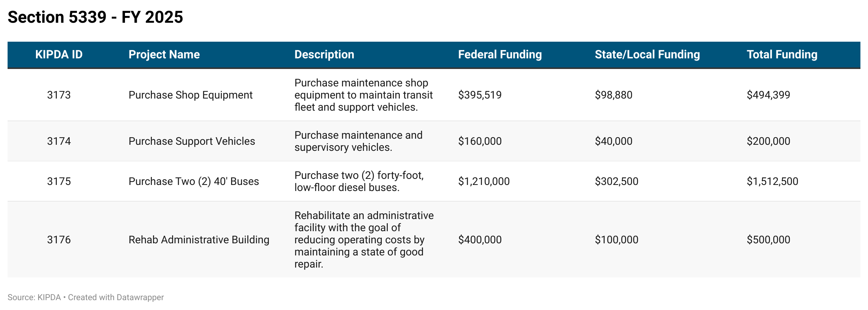Click the KIPDA ID column header
The width and height of the screenshot is (868, 310).
[x=59, y=55]
